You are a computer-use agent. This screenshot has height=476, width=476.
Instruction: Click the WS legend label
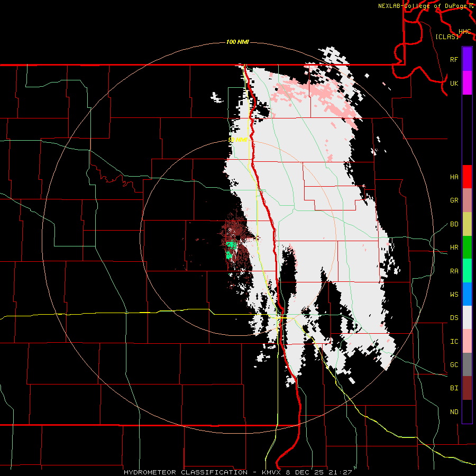click(454, 295)
